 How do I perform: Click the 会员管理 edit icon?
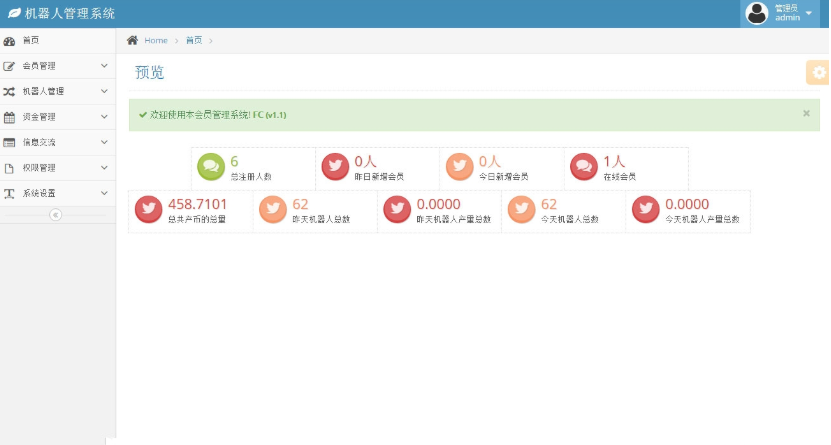click(x=9, y=66)
